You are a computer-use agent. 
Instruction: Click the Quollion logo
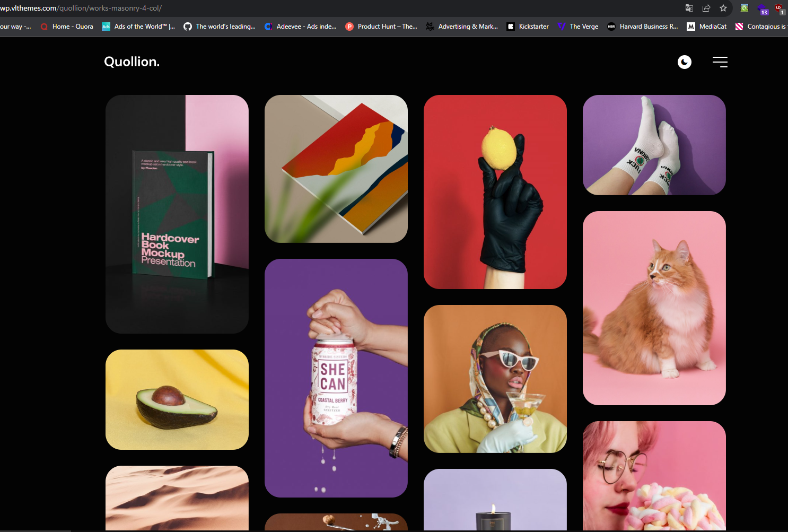click(132, 62)
